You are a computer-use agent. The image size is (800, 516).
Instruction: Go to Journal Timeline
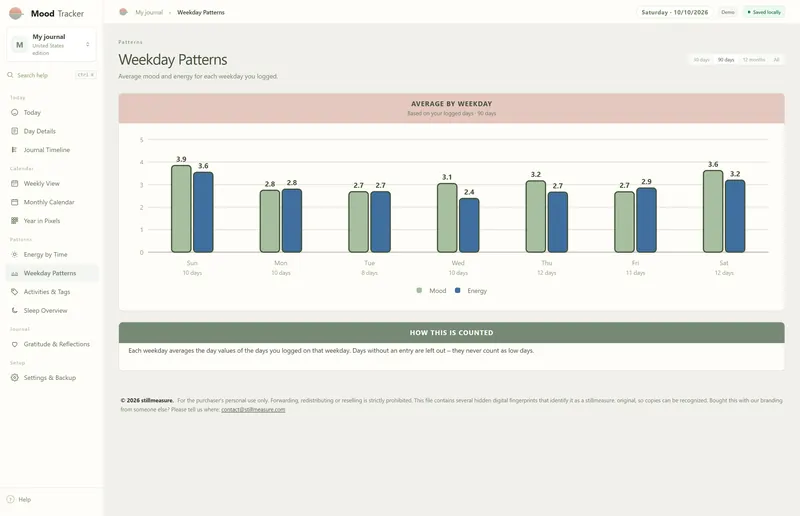52,150
